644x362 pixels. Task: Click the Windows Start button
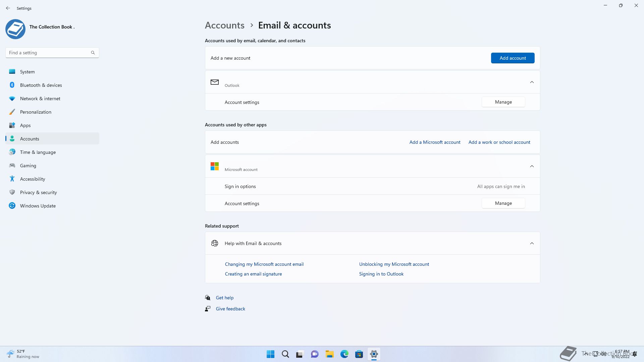pyautogui.click(x=270, y=354)
